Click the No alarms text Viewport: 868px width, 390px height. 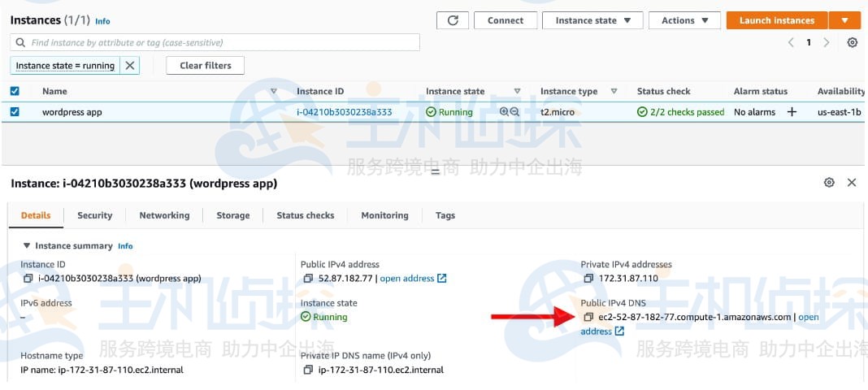point(754,112)
